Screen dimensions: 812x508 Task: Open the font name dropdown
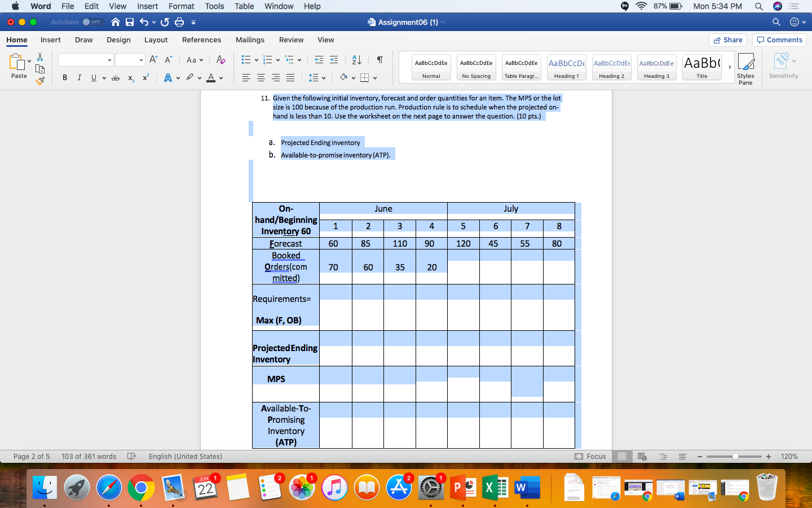pos(85,59)
